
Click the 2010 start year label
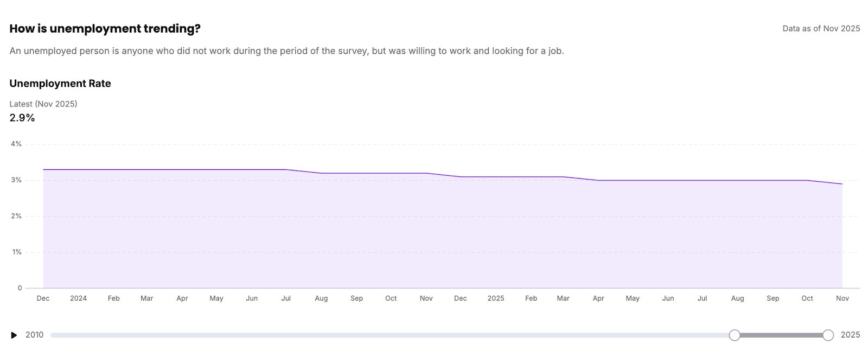34,335
